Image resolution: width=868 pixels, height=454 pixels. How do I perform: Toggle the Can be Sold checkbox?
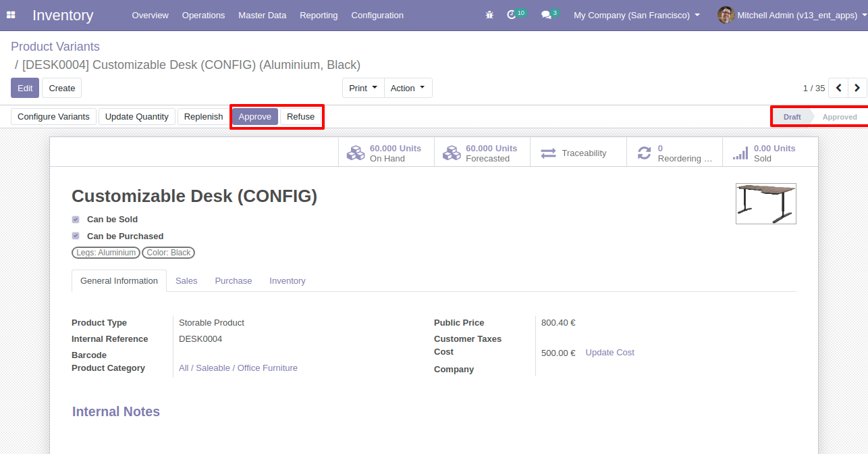(x=76, y=220)
